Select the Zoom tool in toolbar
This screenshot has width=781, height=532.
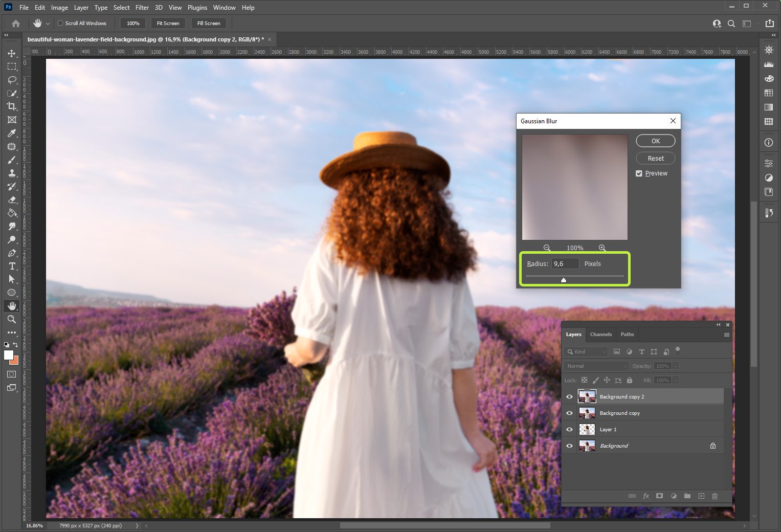pyautogui.click(x=12, y=319)
